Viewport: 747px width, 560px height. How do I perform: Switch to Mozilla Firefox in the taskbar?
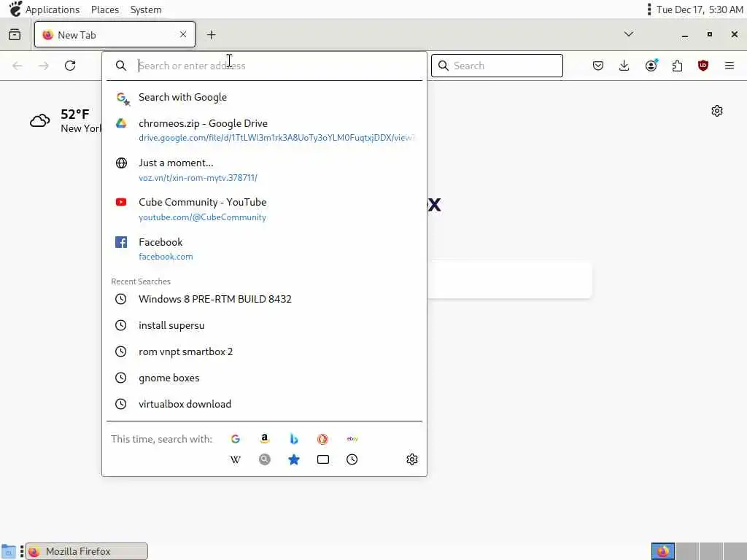coord(86,551)
